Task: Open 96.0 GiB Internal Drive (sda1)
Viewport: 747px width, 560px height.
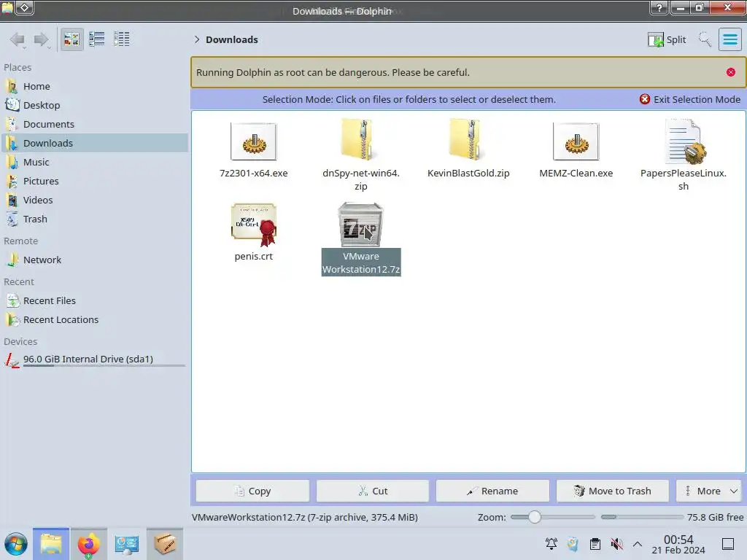Action: click(96, 359)
